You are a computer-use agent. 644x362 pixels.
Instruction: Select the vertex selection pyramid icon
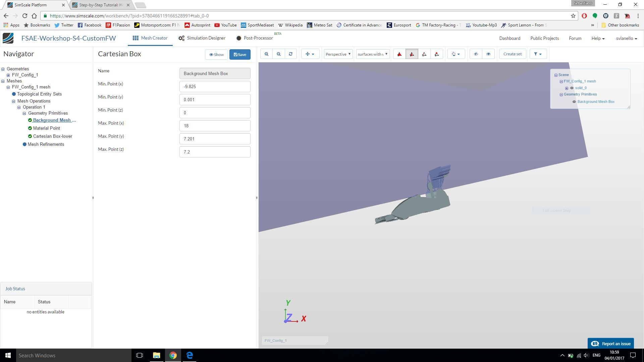[436, 54]
